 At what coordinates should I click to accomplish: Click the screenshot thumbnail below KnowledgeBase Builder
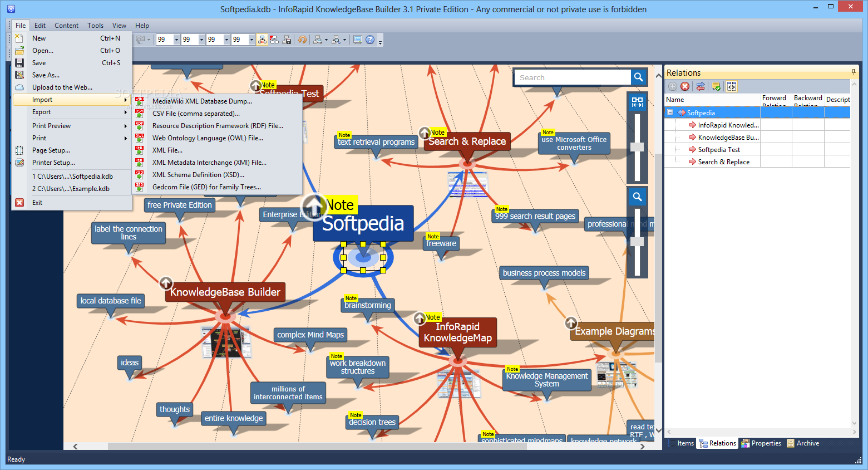226,344
